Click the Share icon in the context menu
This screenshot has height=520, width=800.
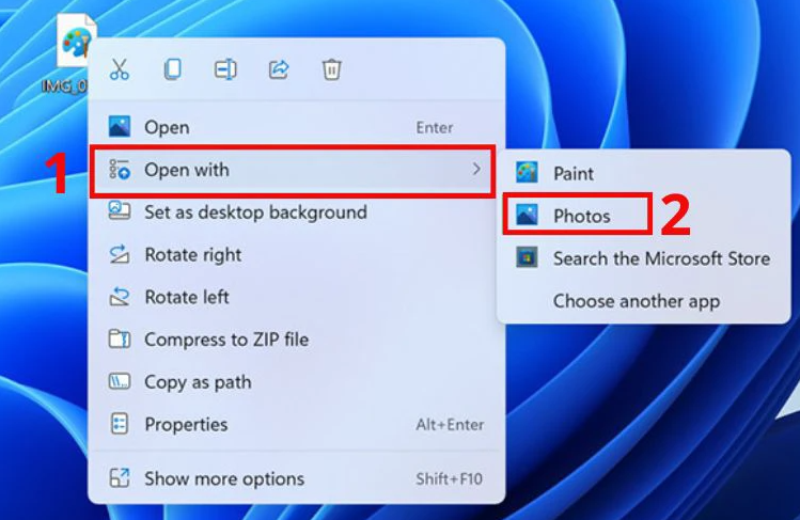(x=279, y=69)
